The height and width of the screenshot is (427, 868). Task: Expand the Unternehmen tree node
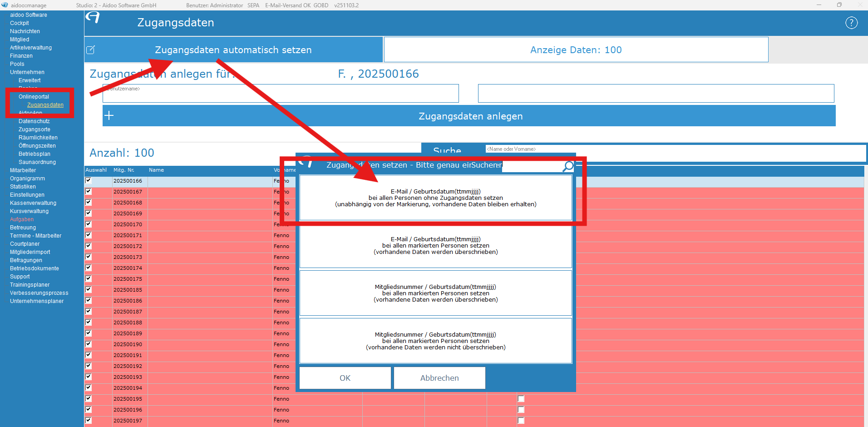click(x=27, y=72)
